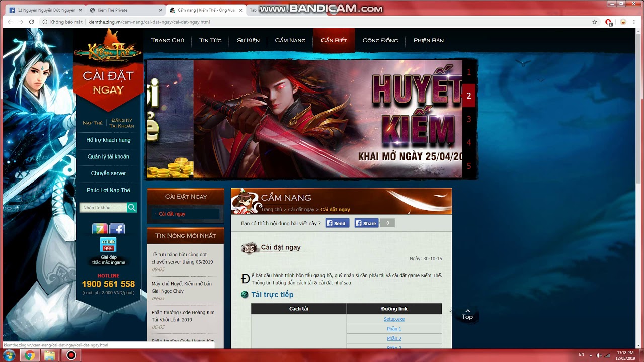Close the Cẩm nang Kiếm Thế tab
This screenshot has width=644, height=362.
click(x=241, y=10)
